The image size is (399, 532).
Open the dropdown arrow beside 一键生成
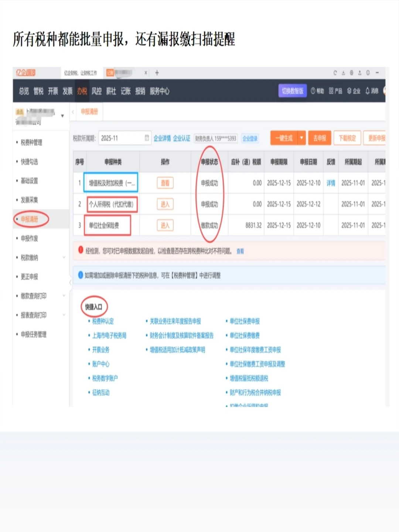point(302,138)
